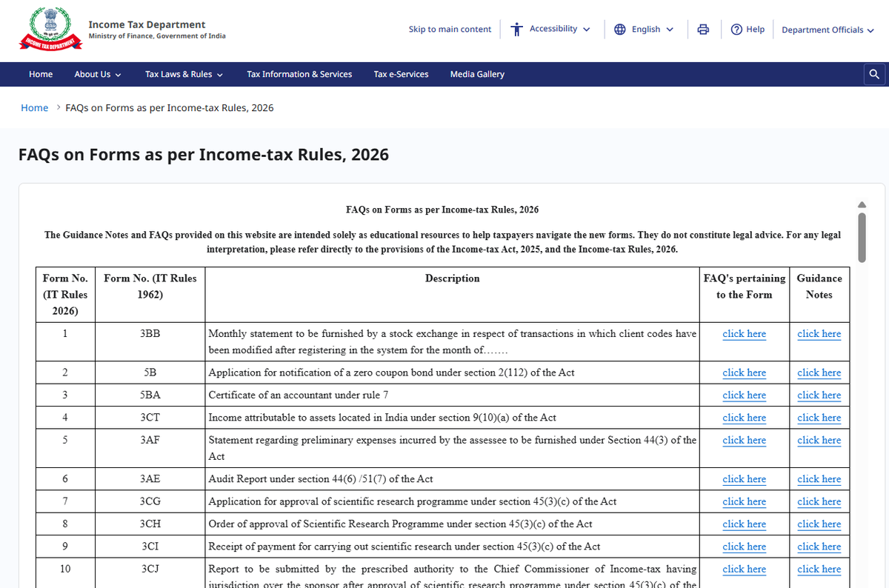Click the print page icon
Screen dimensions: 889x588
pyautogui.click(x=703, y=30)
